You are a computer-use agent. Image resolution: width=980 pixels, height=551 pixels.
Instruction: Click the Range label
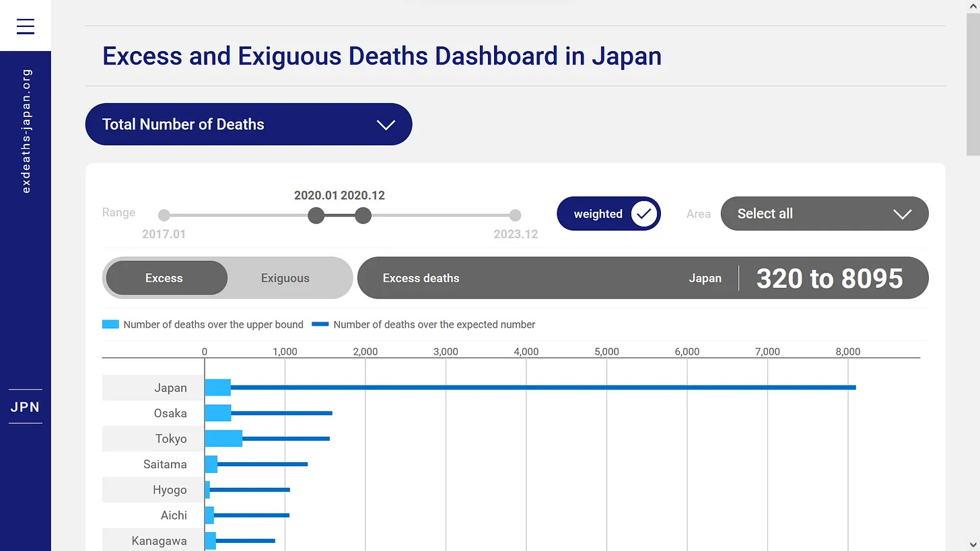click(118, 213)
